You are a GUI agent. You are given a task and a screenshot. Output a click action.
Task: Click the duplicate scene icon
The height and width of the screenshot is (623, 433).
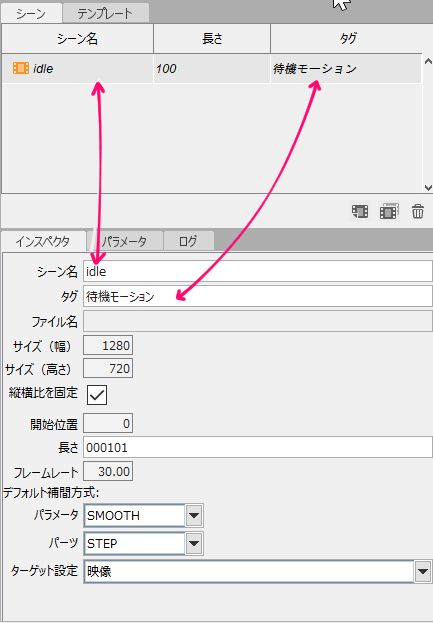click(389, 211)
